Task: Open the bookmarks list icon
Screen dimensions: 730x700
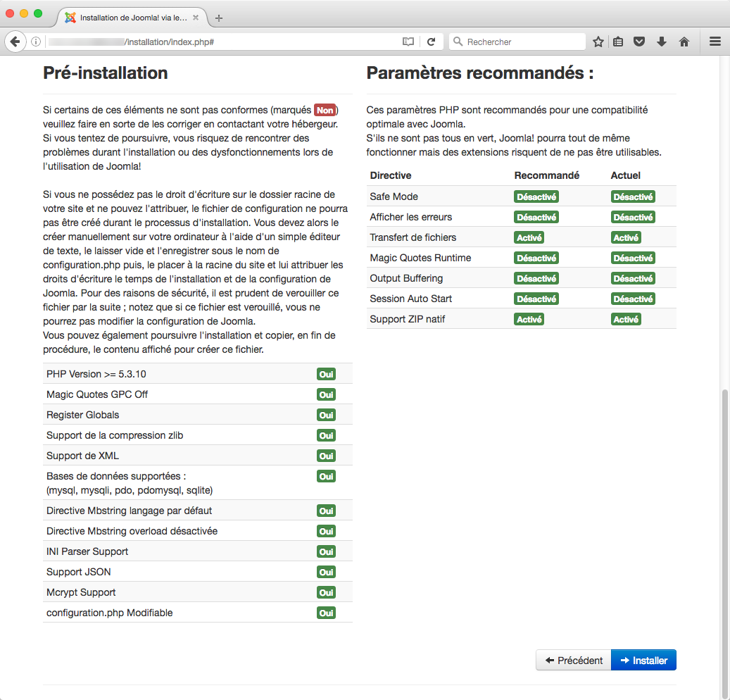Action: [x=618, y=42]
